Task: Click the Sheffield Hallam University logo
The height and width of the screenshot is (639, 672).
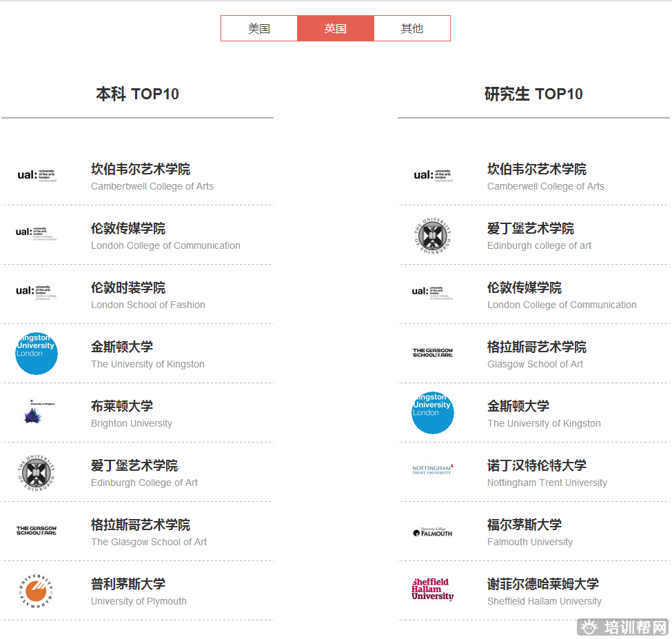Action: (432, 589)
